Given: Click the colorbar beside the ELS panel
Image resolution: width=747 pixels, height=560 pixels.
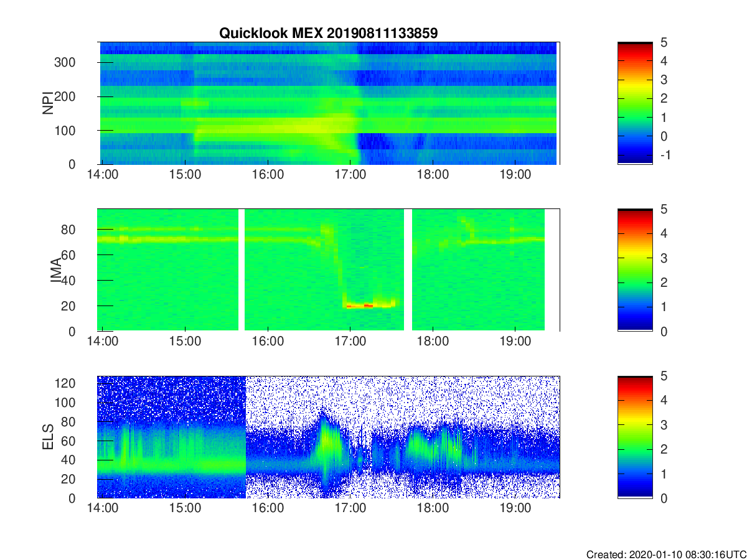Looking at the screenshot, I should (x=635, y=437).
